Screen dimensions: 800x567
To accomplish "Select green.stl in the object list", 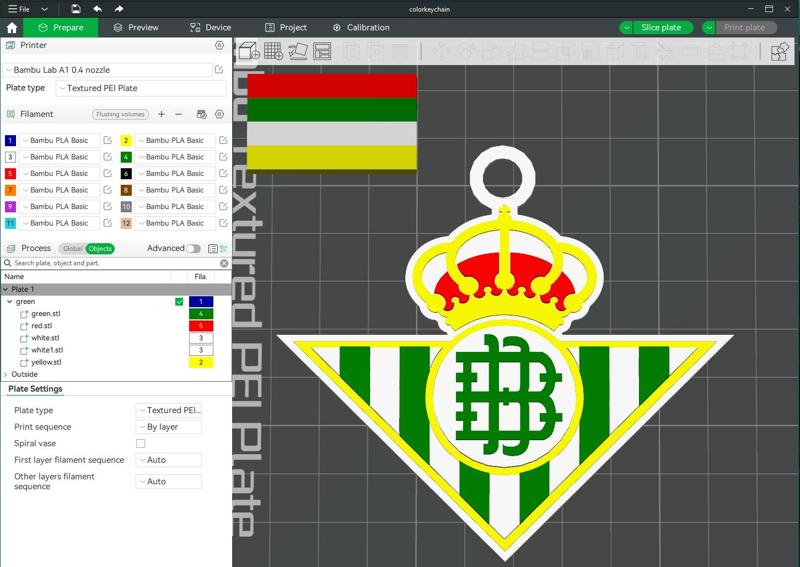I will tap(45, 313).
